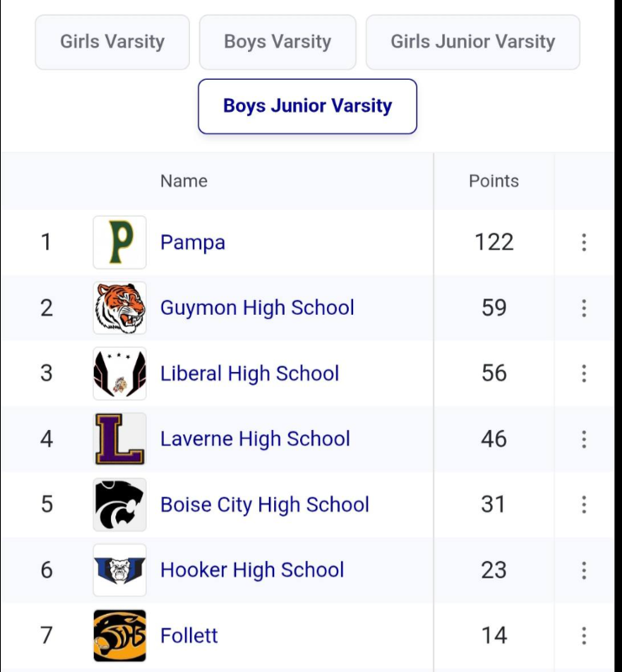Switch to the Girls Varsity tab
Screen dimensions: 622x672
point(112,42)
